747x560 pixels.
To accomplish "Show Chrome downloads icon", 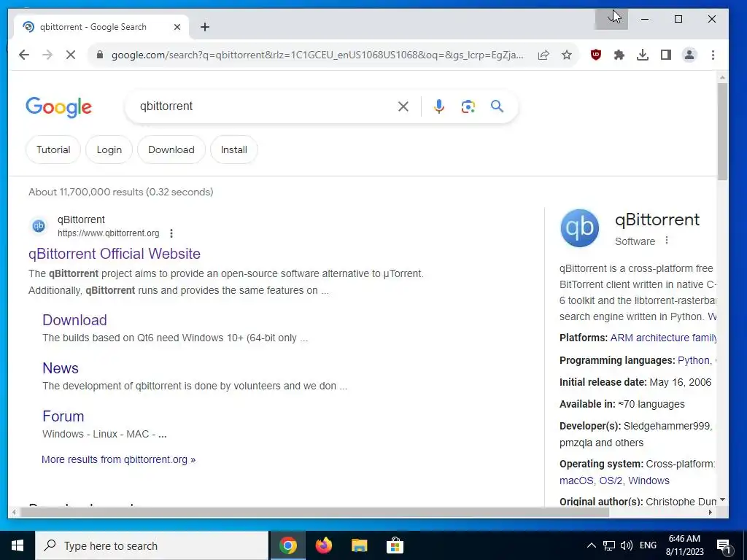I will (x=642, y=55).
